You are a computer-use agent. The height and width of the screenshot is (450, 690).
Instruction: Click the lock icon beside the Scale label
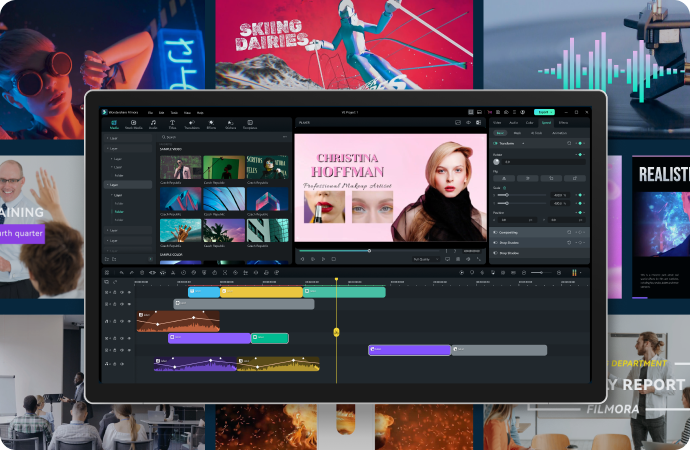[x=505, y=188]
